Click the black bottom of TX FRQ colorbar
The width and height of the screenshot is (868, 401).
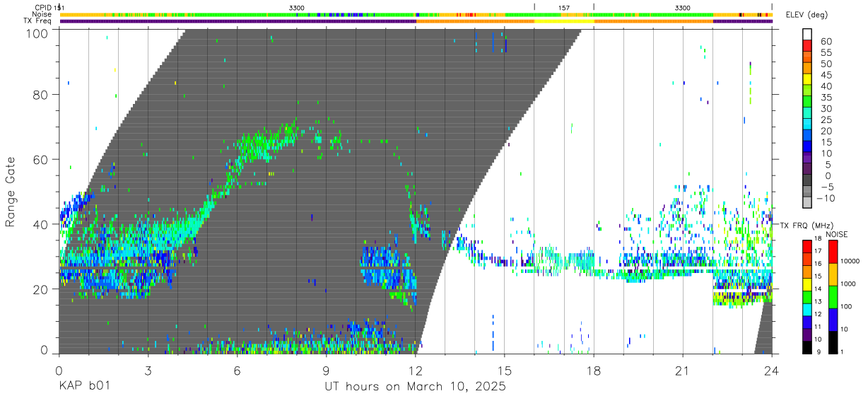pyautogui.click(x=809, y=347)
